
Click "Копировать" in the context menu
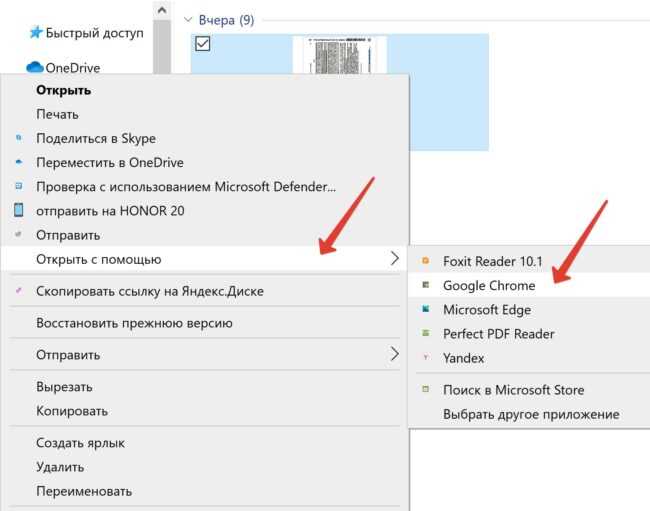(72, 411)
